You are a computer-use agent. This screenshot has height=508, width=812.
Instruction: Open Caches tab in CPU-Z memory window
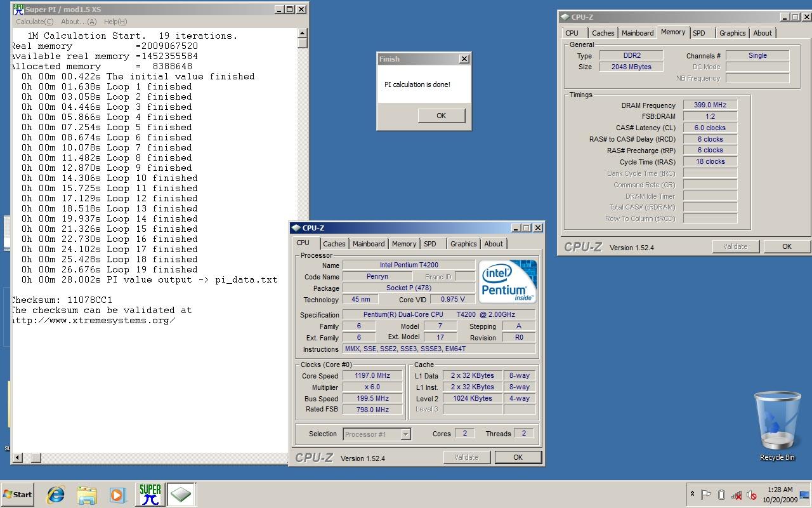(603, 33)
